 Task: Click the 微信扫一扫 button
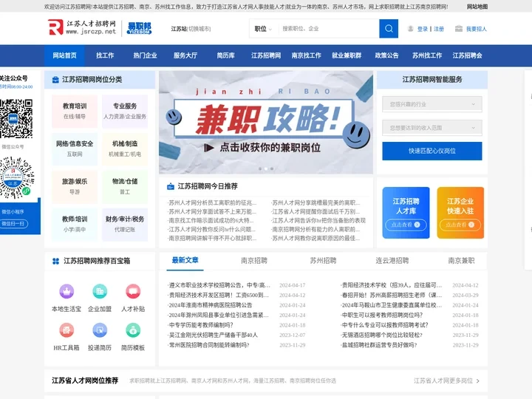coord(13,224)
